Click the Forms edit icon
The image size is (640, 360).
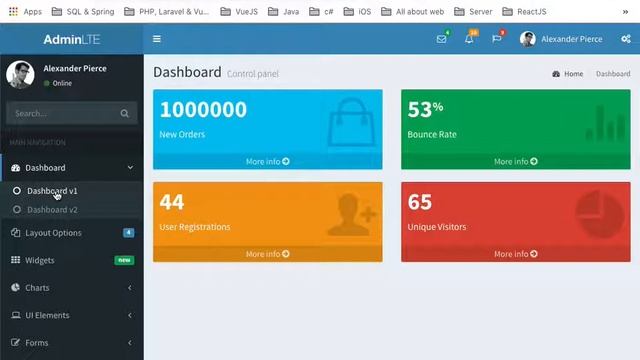coord(16,342)
